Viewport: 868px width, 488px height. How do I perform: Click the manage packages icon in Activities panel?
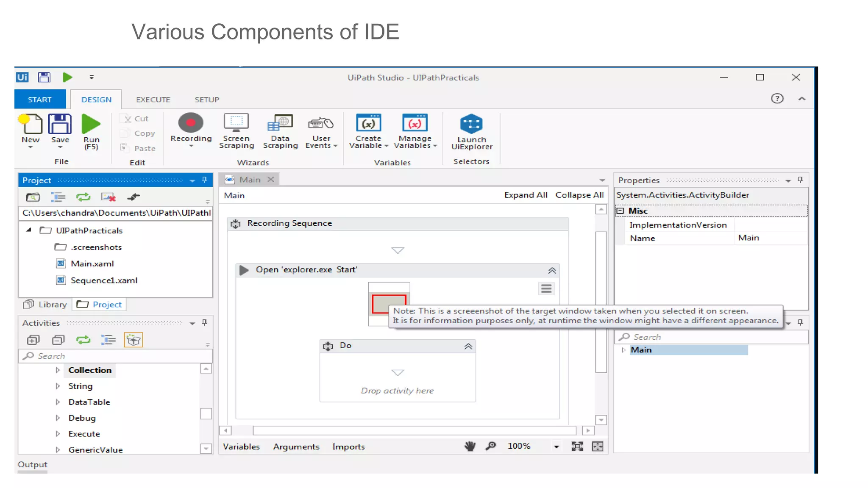click(x=133, y=340)
